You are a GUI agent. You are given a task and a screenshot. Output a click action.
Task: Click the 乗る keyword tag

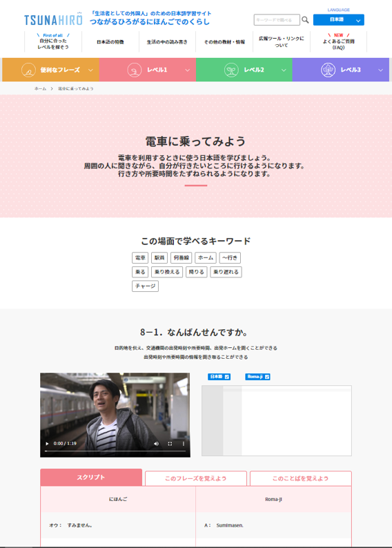140,272
